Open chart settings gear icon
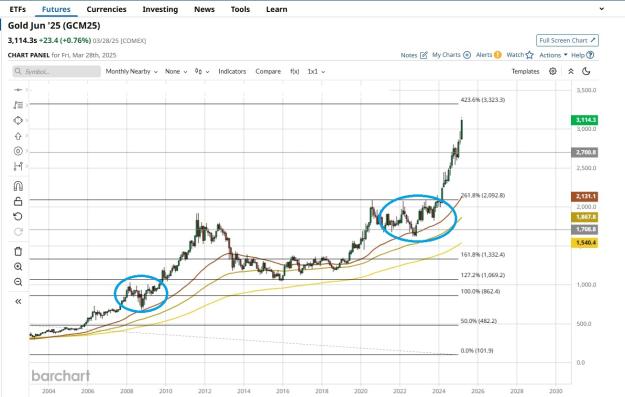Viewport: 625px width, 397px height. 552,71
